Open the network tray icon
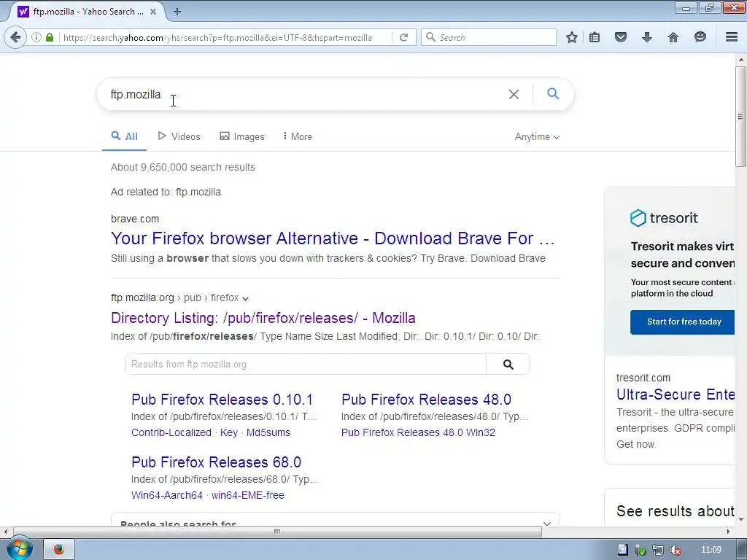This screenshot has width=747, height=560. coord(658,550)
